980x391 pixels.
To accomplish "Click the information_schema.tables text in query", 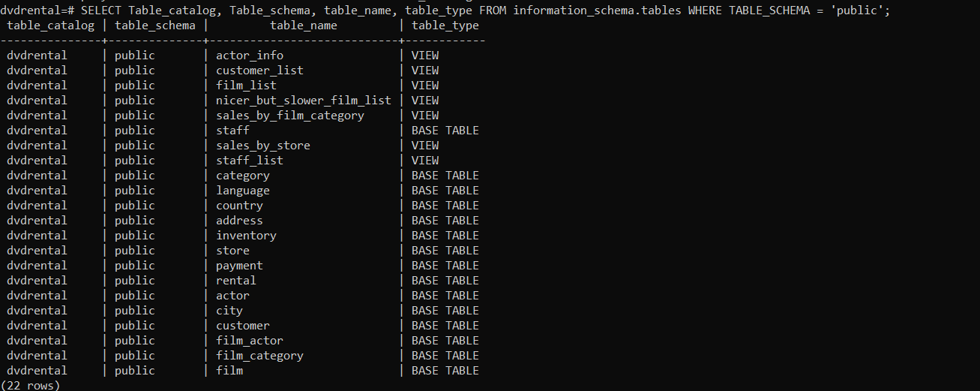I will (597, 11).
